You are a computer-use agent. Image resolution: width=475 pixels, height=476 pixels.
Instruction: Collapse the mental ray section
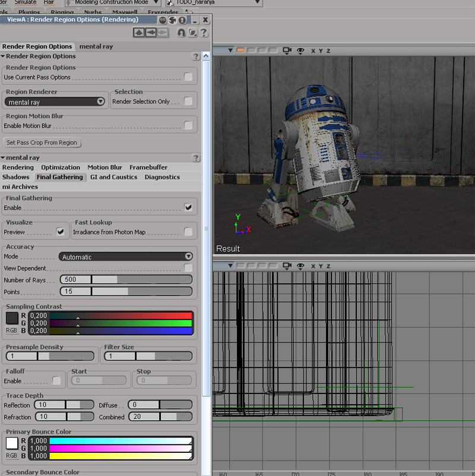(3, 157)
